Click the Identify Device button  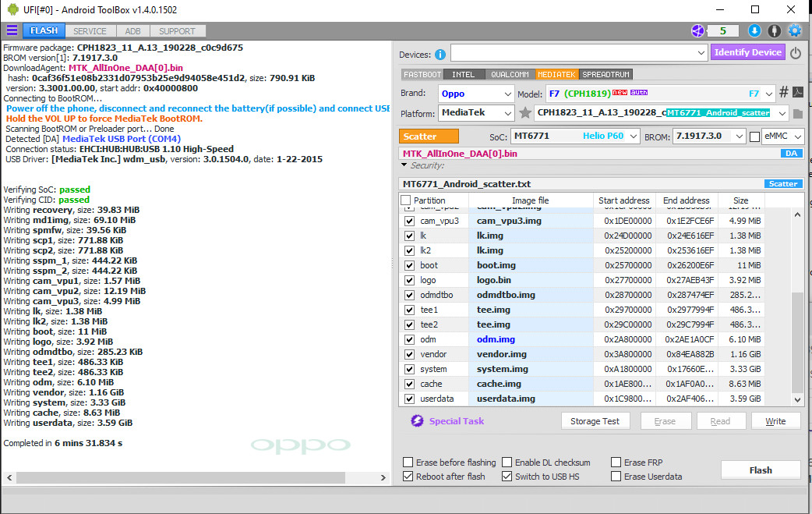[747, 52]
